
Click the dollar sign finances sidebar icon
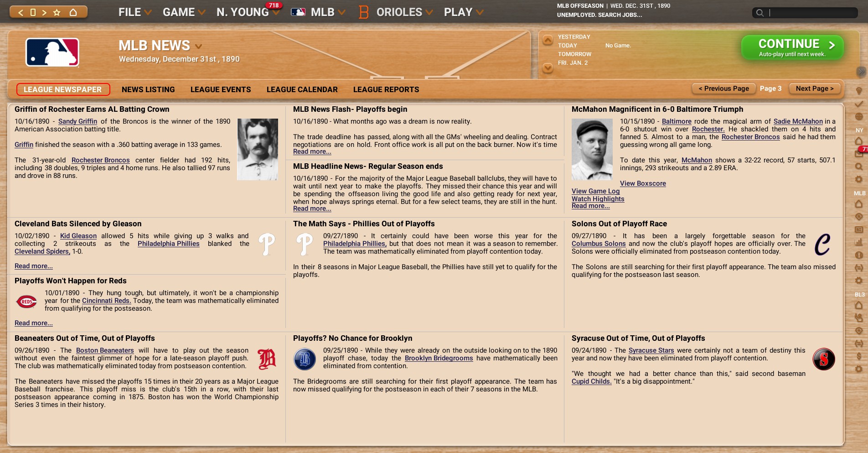[x=859, y=356]
